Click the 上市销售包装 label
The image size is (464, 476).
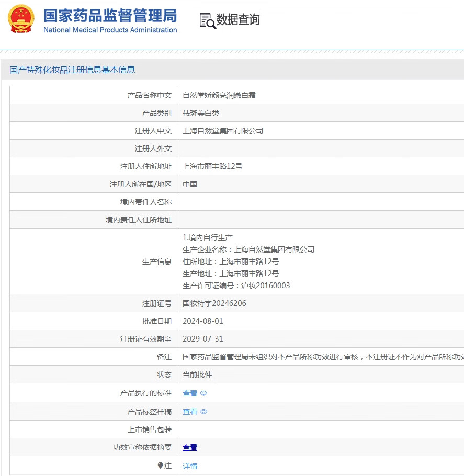point(150,429)
